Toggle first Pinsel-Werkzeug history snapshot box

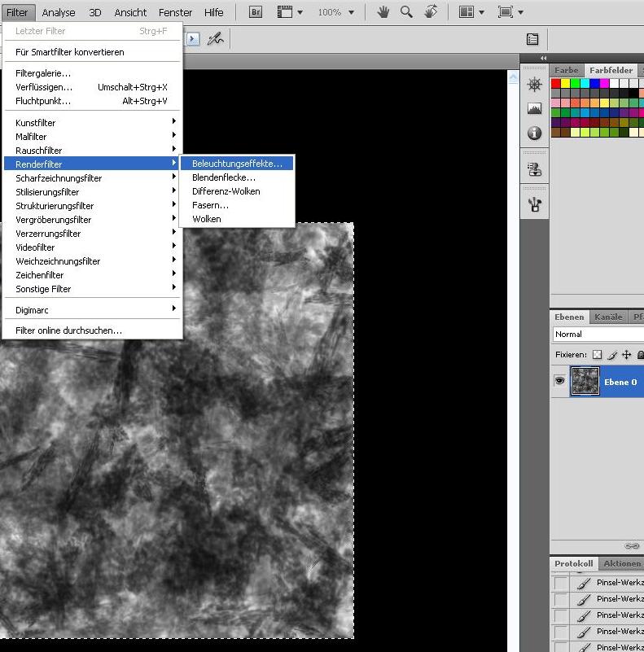point(560,583)
